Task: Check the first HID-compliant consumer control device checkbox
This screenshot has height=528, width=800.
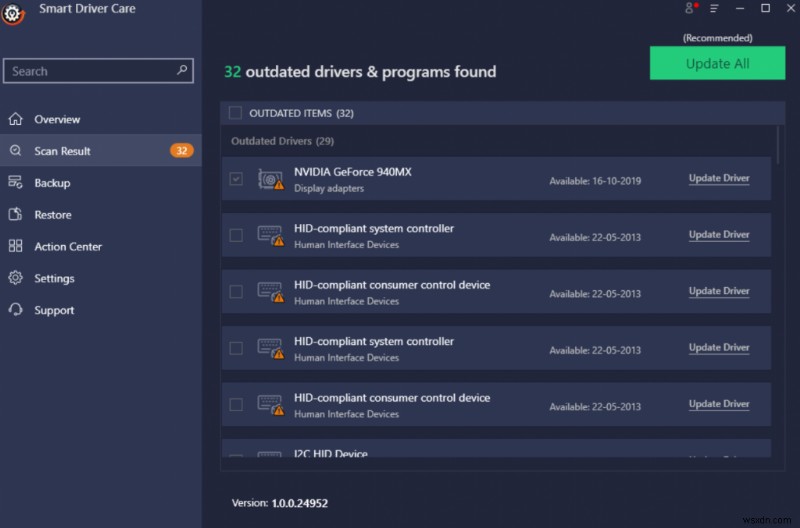Action: [236, 292]
